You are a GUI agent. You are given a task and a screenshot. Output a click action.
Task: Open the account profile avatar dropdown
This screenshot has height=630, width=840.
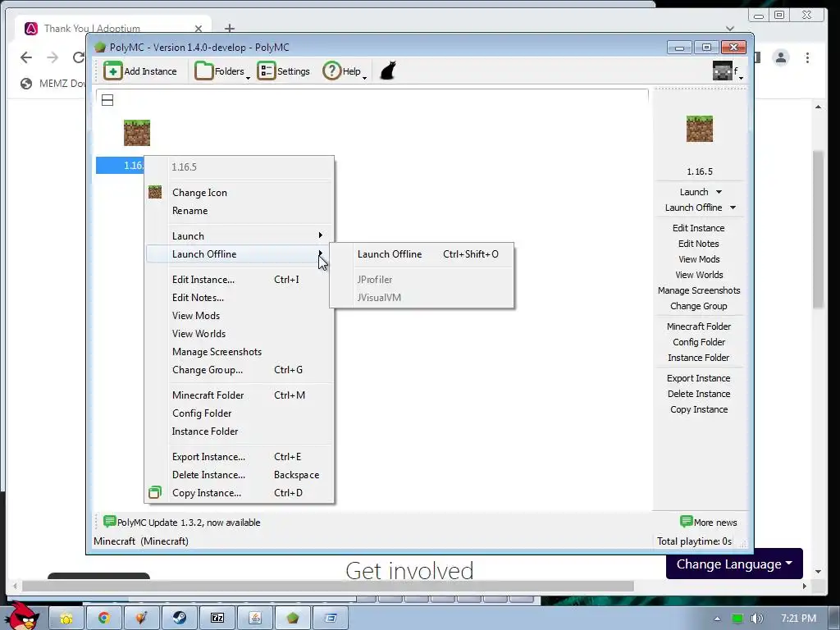(728, 71)
